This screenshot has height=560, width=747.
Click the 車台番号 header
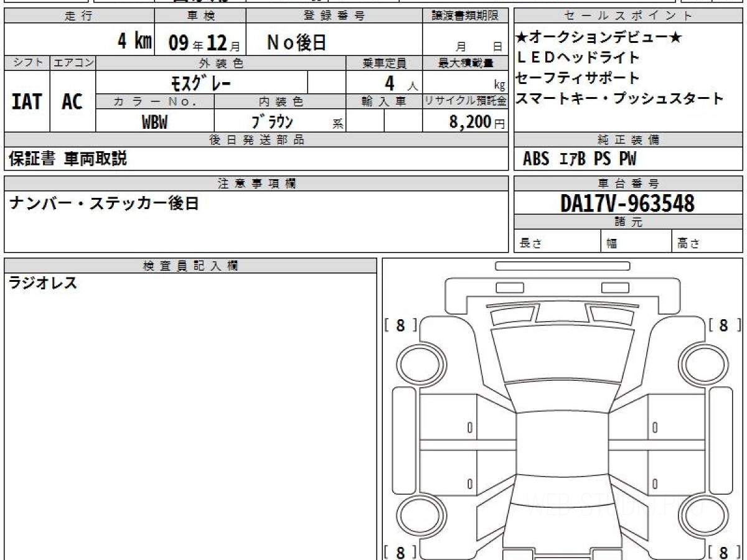click(x=628, y=184)
